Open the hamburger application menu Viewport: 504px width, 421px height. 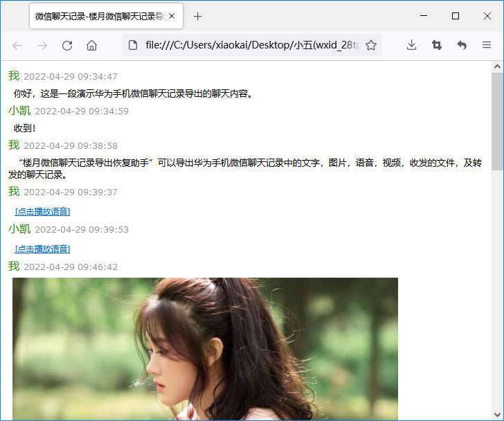[487, 45]
